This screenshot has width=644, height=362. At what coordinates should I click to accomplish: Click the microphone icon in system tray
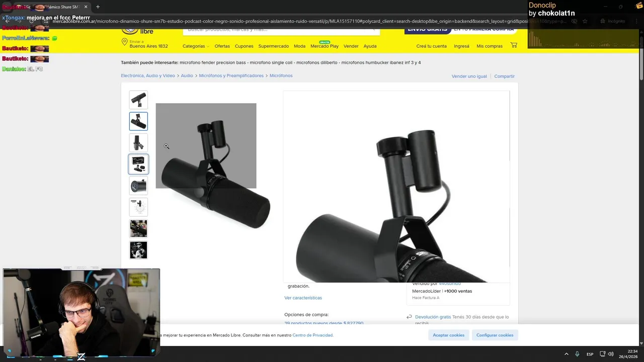pos(577,354)
